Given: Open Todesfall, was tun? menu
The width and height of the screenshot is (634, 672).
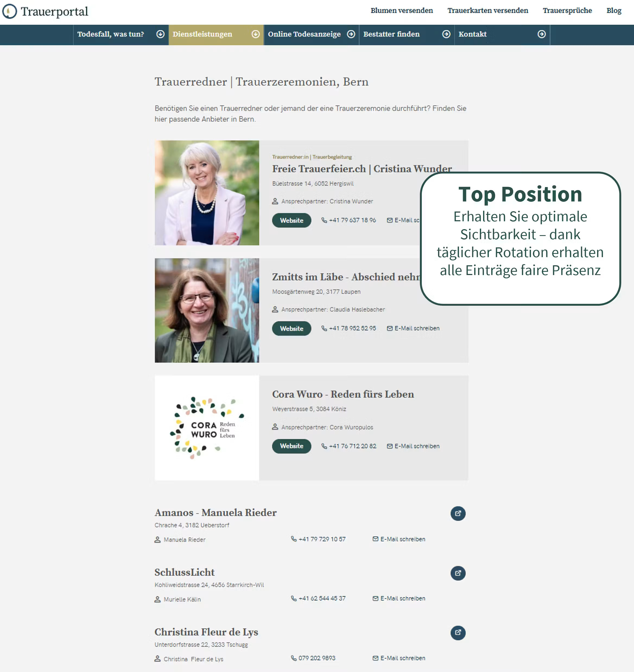Looking at the screenshot, I should (121, 34).
